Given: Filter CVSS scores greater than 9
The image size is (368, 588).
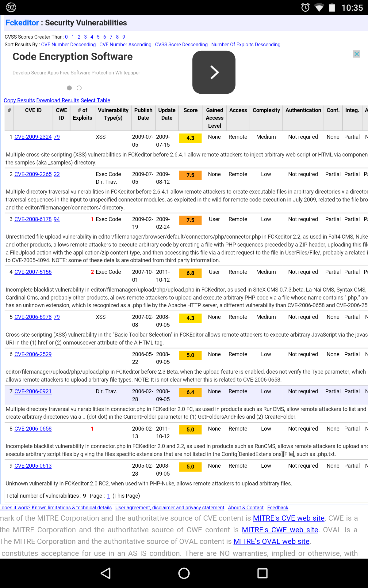Looking at the screenshot, I should 124,37.
